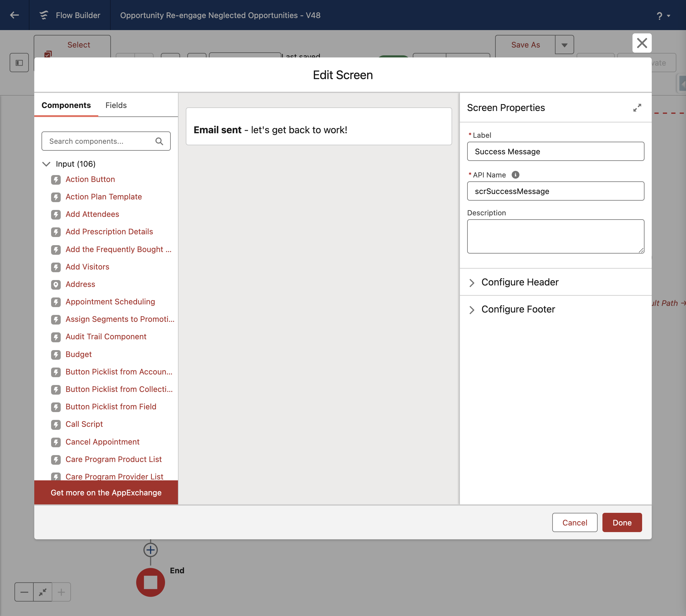The image size is (686, 616).
Task: Click the Action Button component icon
Action: (x=56, y=179)
